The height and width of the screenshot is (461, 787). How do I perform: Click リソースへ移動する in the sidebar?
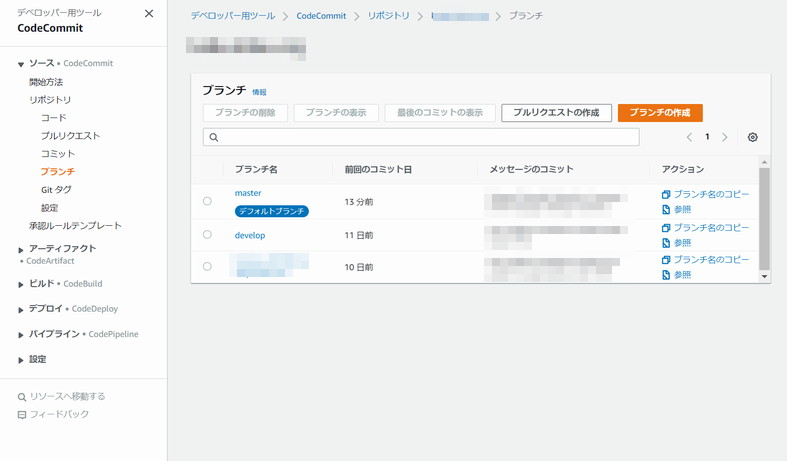pyautogui.click(x=67, y=397)
